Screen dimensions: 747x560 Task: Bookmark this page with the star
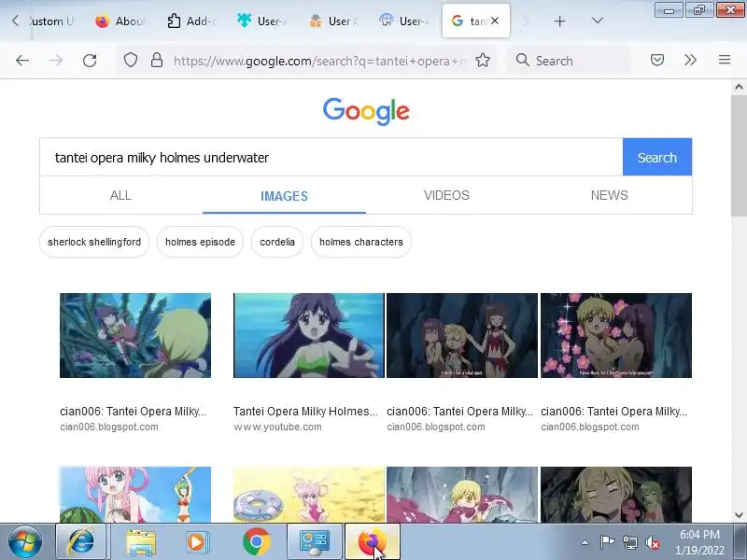(483, 60)
